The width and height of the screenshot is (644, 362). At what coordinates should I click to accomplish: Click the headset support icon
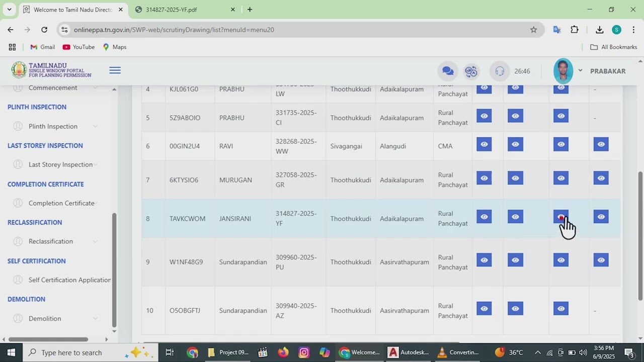coord(500,71)
